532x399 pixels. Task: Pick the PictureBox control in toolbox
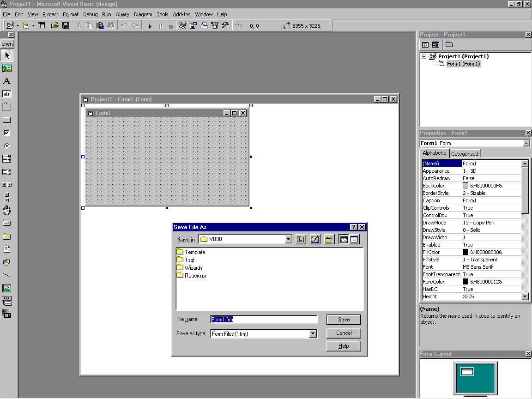click(x=6, y=68)
